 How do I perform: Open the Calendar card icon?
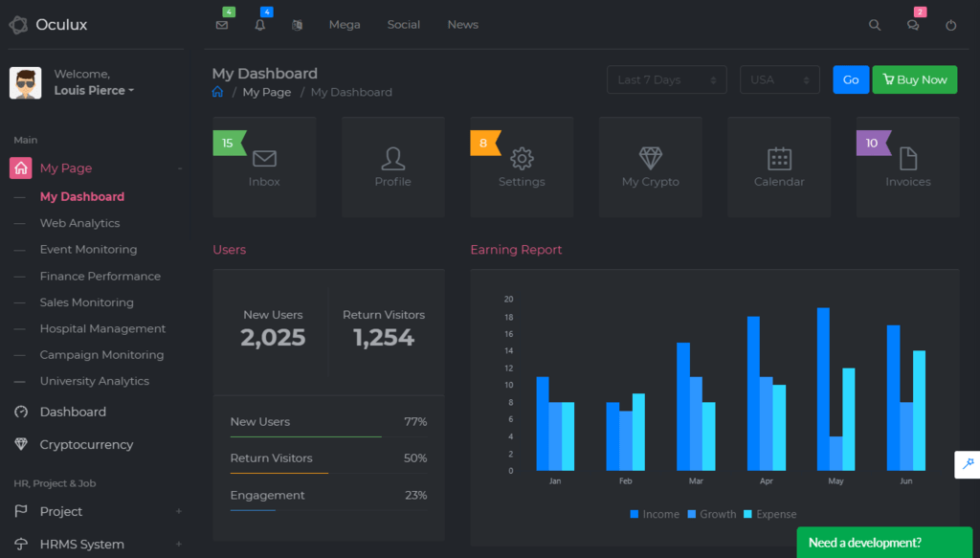click(x=779, y=157)
